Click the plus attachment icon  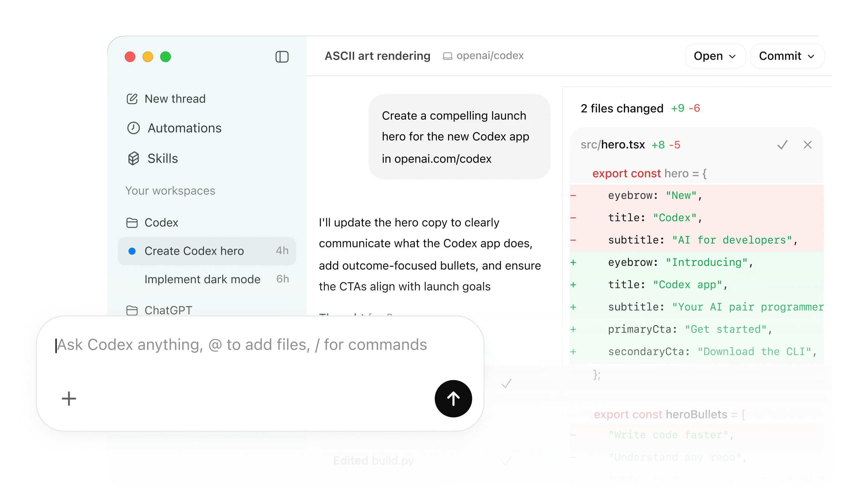pos(69,399)
